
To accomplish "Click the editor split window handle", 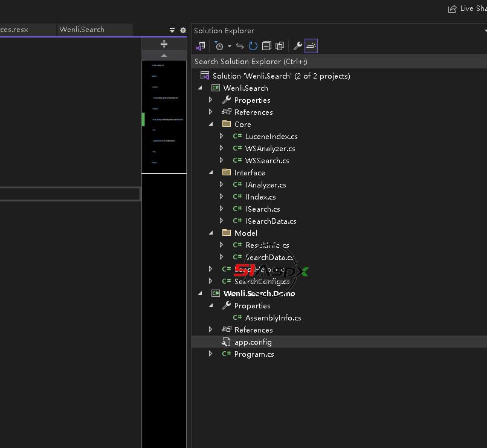I will click(x=164, y=44).
